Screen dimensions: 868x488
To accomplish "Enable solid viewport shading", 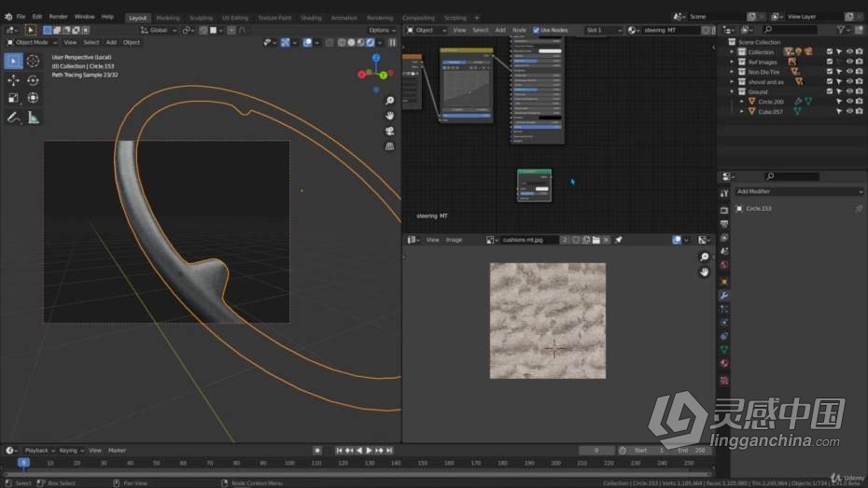I will point(351,43).
